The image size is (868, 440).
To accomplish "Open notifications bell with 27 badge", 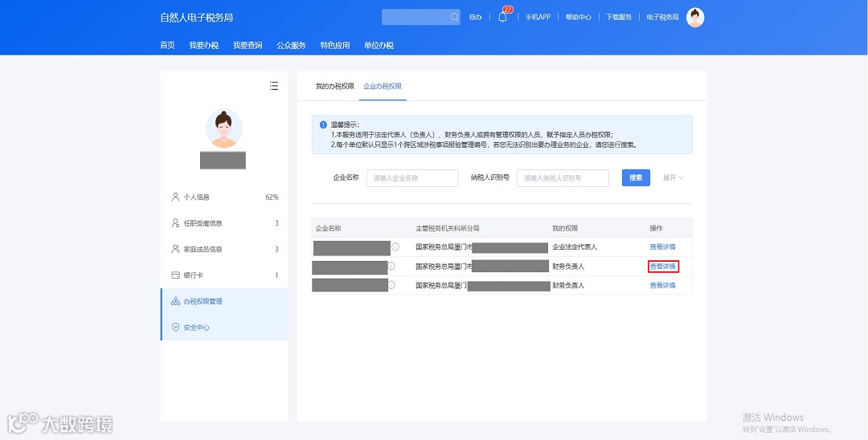I will 502,17.
